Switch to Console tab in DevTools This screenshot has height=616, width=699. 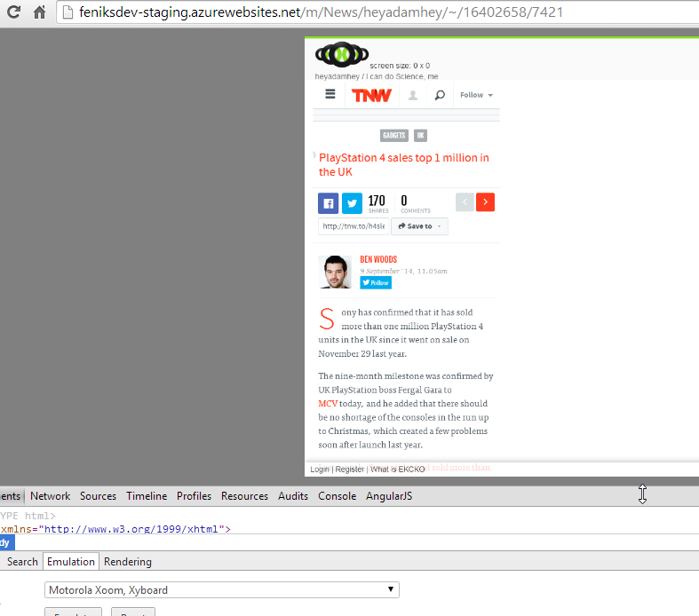coord(337,496)
